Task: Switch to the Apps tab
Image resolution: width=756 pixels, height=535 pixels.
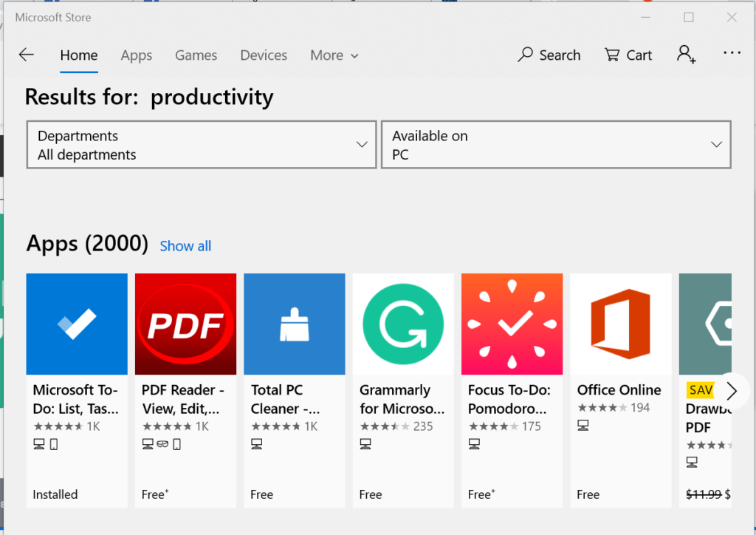Action: tap(136, 55)
